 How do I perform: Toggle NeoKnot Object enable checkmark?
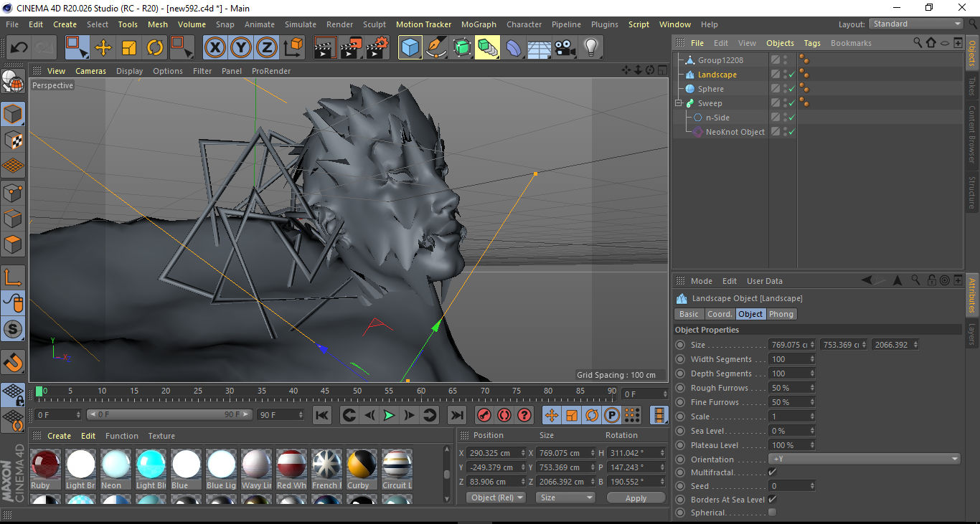coord(792,132)
